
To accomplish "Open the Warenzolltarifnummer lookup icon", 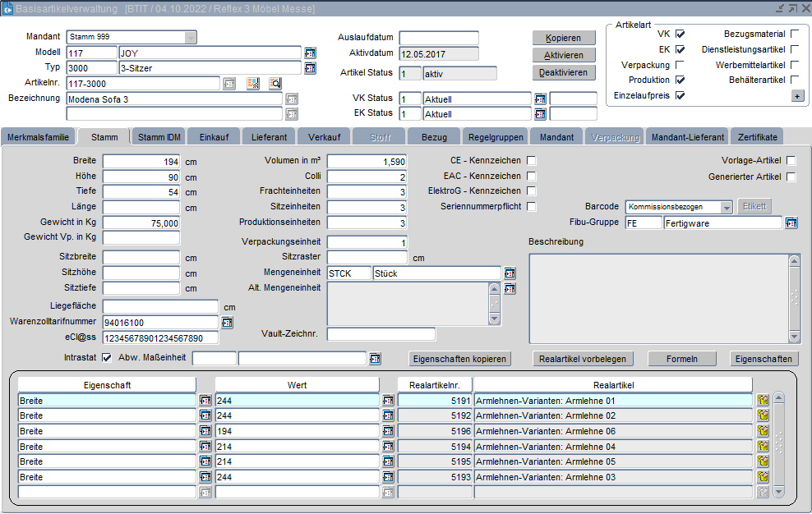I will tap(227, 323).
